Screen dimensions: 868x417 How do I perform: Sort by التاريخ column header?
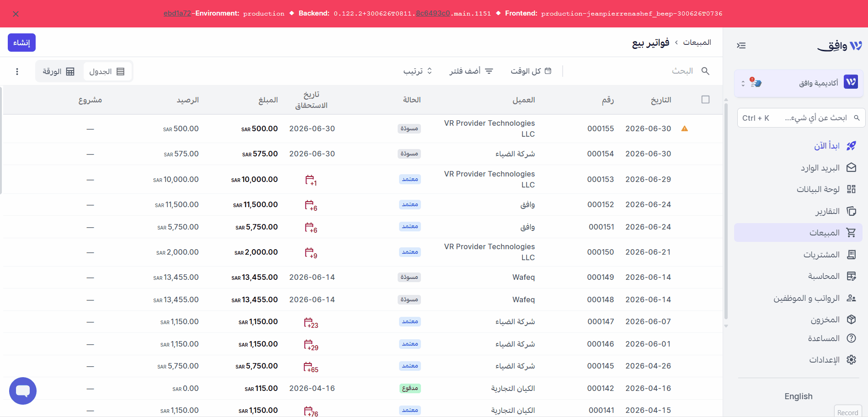(661, 100)
